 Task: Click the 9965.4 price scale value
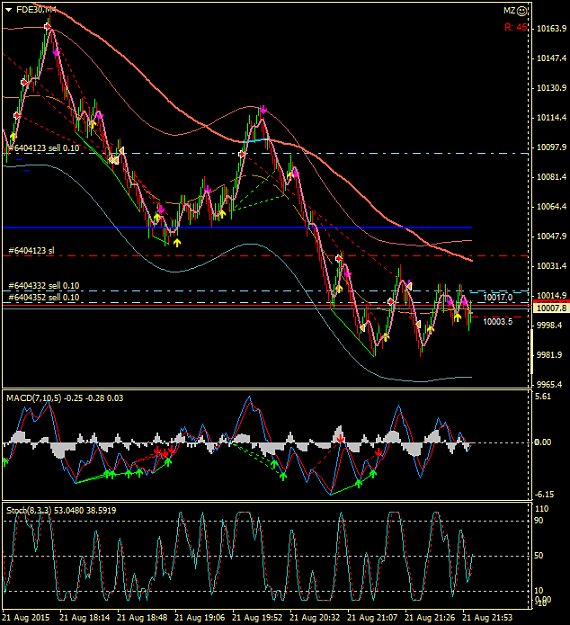coord(550,385)
